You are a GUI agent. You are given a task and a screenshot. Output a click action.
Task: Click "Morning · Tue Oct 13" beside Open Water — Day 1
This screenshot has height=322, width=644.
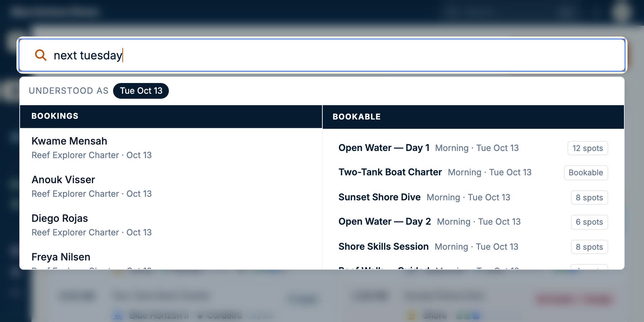click(x=477, y=148)
